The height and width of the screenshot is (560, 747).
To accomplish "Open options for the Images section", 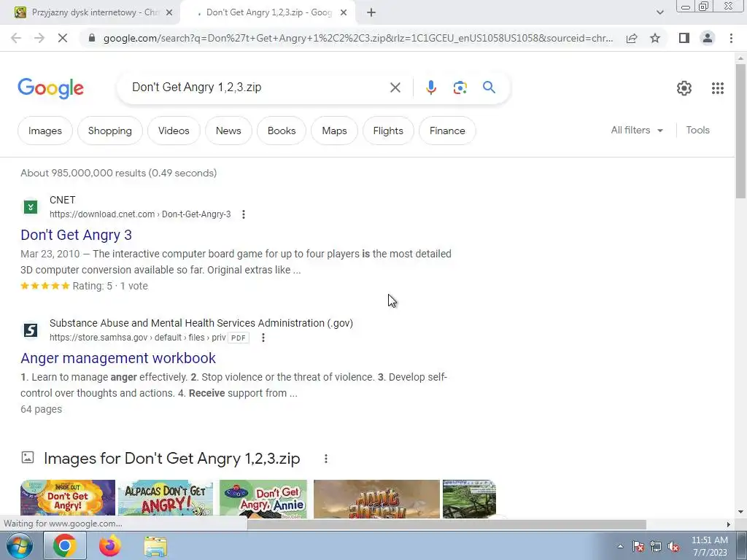I will click(326, 459).
